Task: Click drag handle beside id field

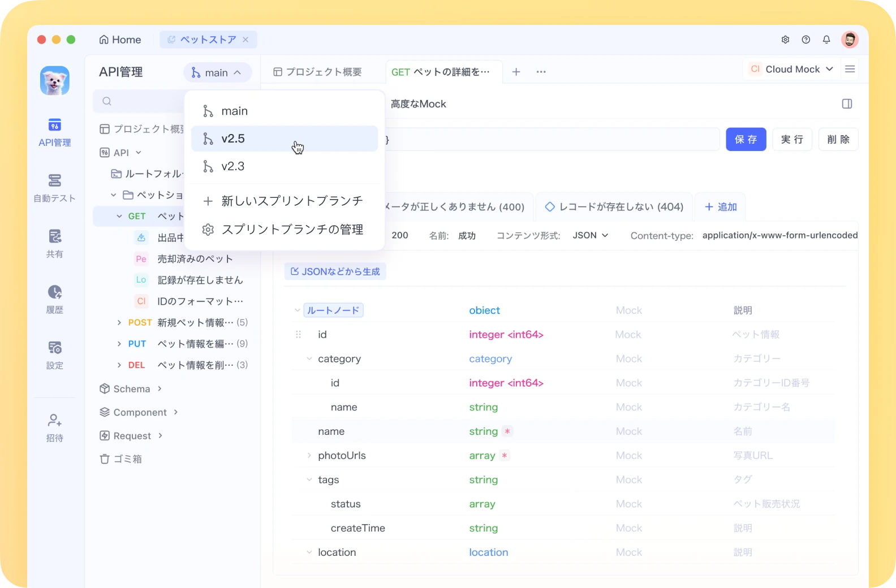Action: [x=298, y=335]
